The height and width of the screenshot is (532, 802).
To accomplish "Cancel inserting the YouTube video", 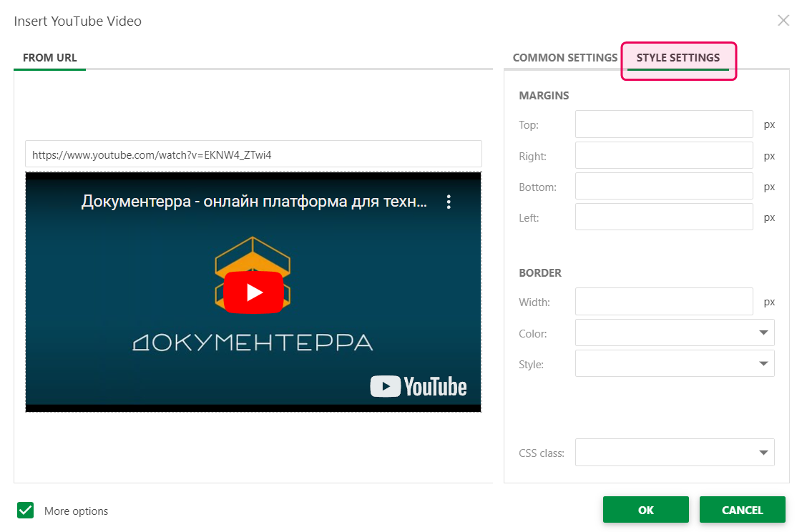I will click(742, 510).
